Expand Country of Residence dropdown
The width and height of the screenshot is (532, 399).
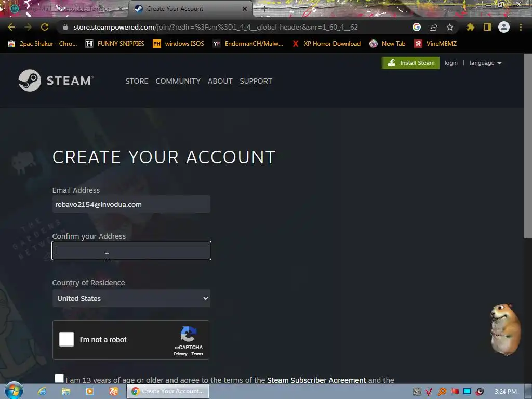[x=131, y=298]
